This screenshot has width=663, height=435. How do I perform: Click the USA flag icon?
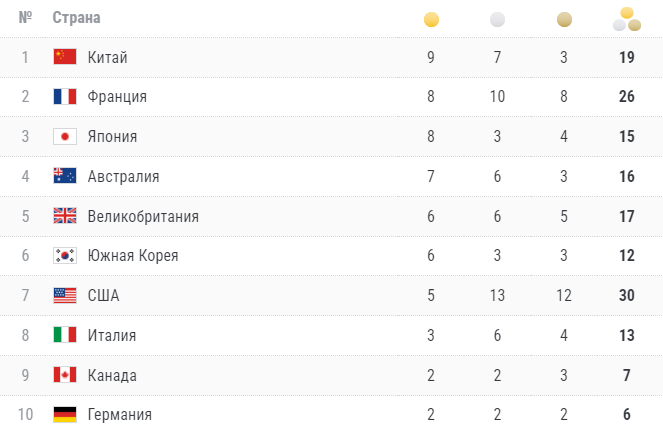[65, 295]
